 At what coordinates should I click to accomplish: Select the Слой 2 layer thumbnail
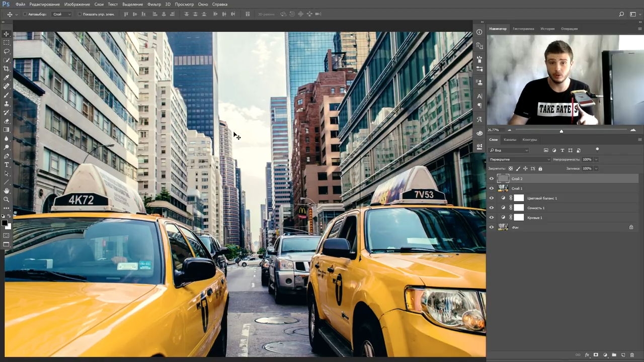pyautogui.click(x=503, y=178)
